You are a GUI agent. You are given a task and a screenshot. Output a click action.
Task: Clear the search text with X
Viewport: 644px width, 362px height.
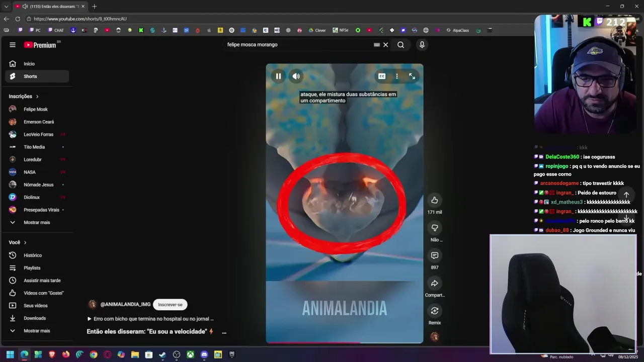(386, 45)
